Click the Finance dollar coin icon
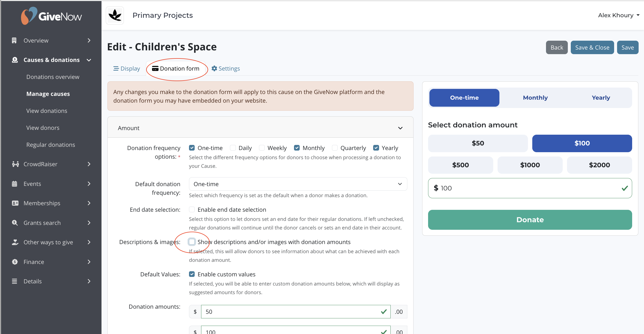The image size is (644, 334). point(15,262)
